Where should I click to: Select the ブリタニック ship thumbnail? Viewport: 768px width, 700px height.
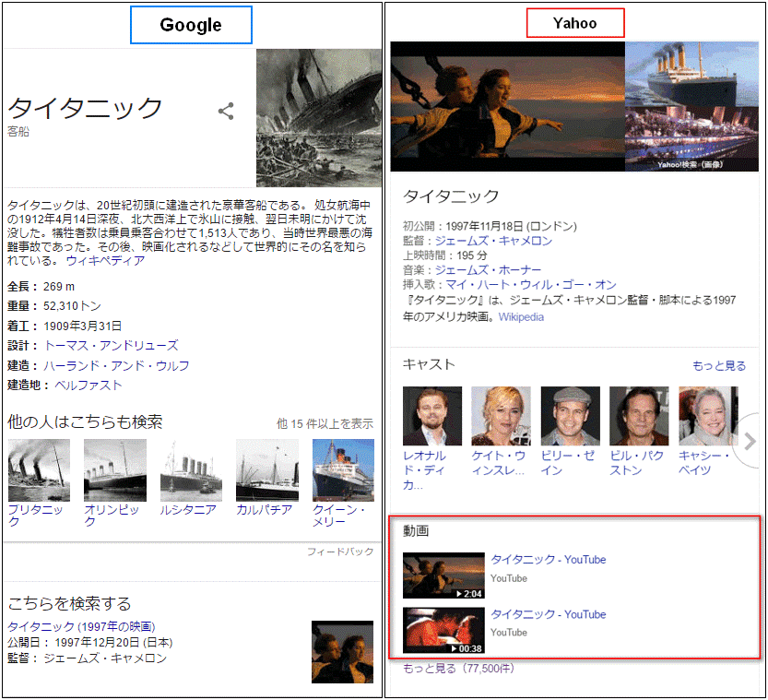click(39, 470)
